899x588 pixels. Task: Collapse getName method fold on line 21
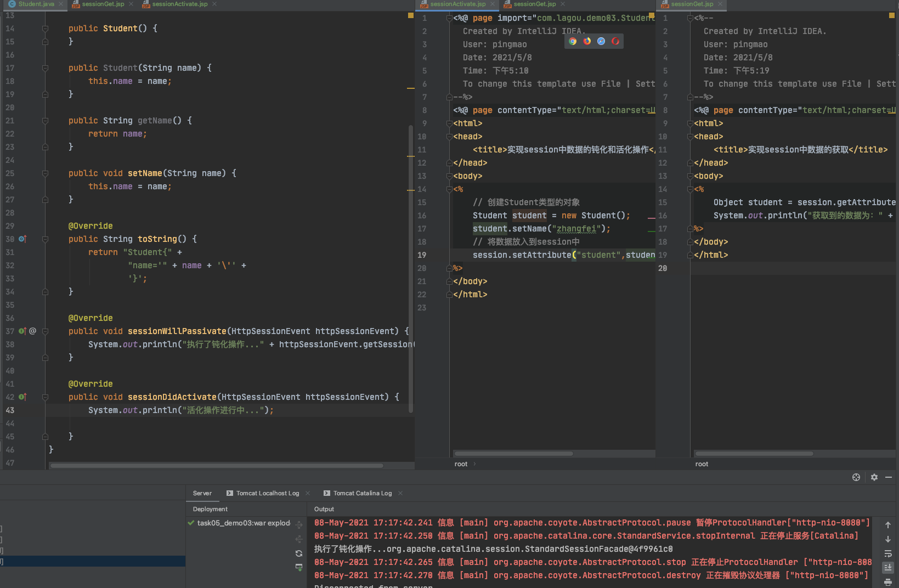click(x=45, y=121)
